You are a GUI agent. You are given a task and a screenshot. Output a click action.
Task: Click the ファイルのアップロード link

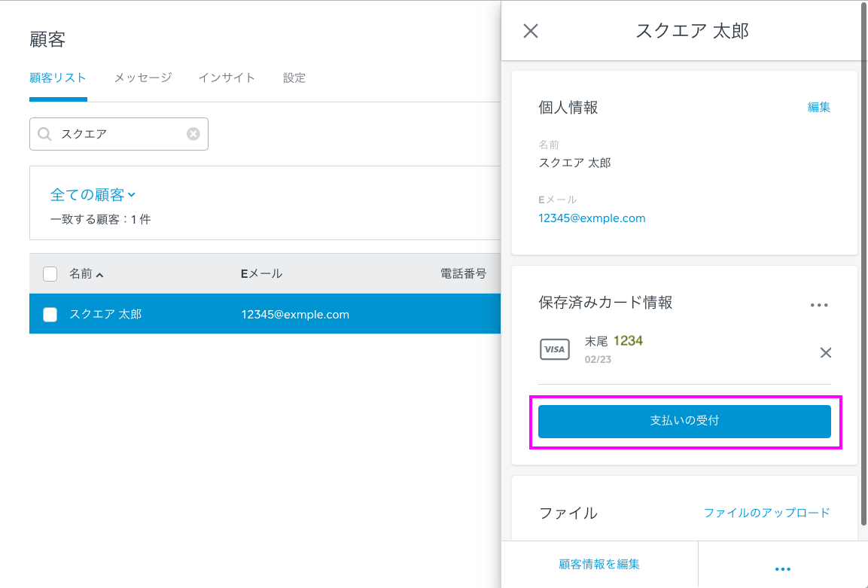pos(766,513)
